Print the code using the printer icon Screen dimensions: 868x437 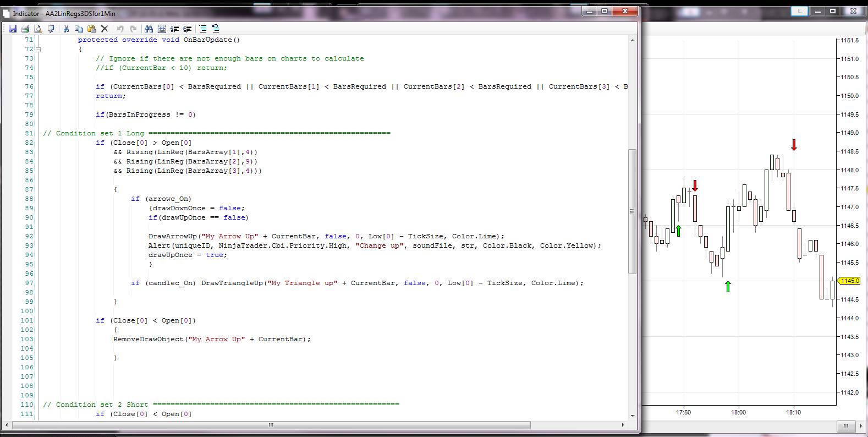25,29
